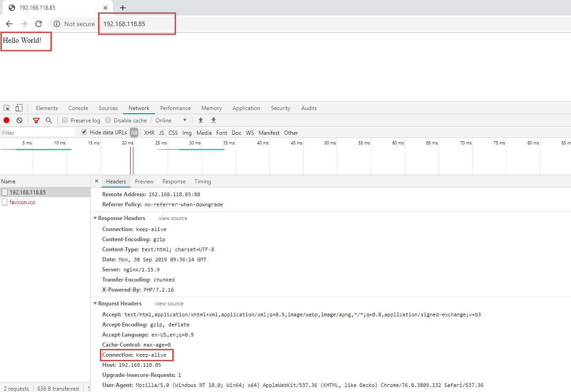Open the network search magnifier
The image size is (571, 392).
tap(49, 120)
